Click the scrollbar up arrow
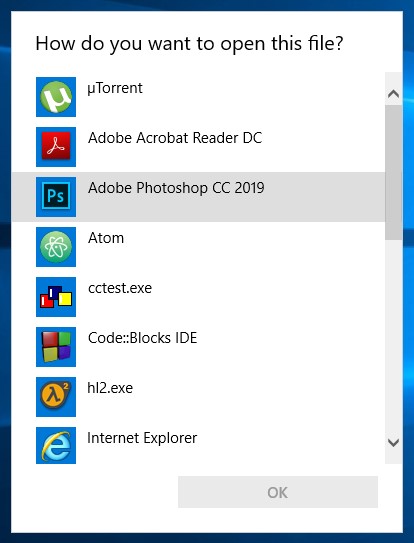 (394, 94)
